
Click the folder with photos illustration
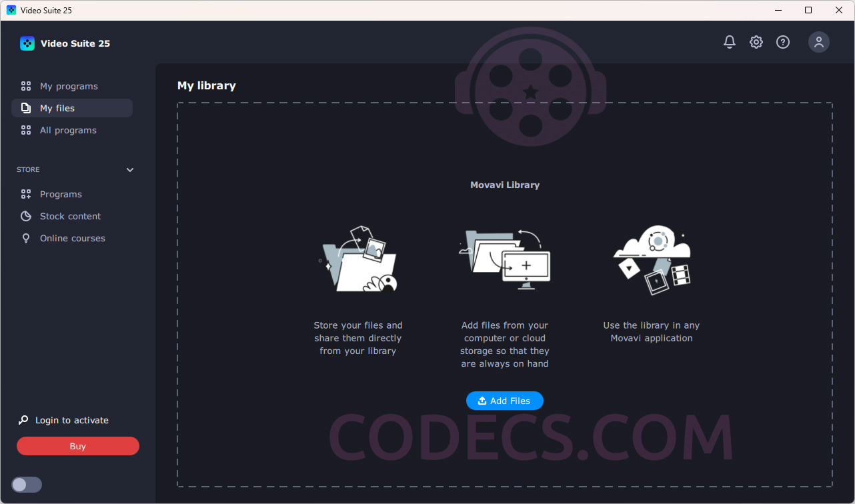[358, 259]
